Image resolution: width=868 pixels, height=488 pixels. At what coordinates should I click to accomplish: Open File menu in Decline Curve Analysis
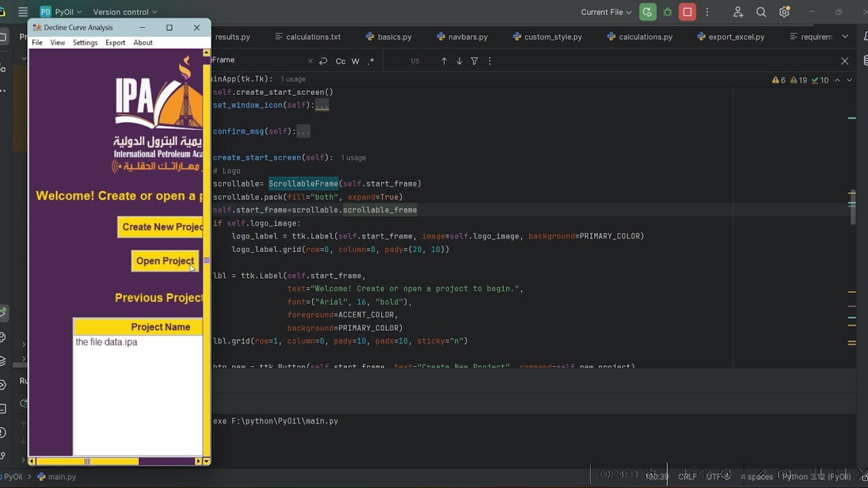click(x=37, y=43)
